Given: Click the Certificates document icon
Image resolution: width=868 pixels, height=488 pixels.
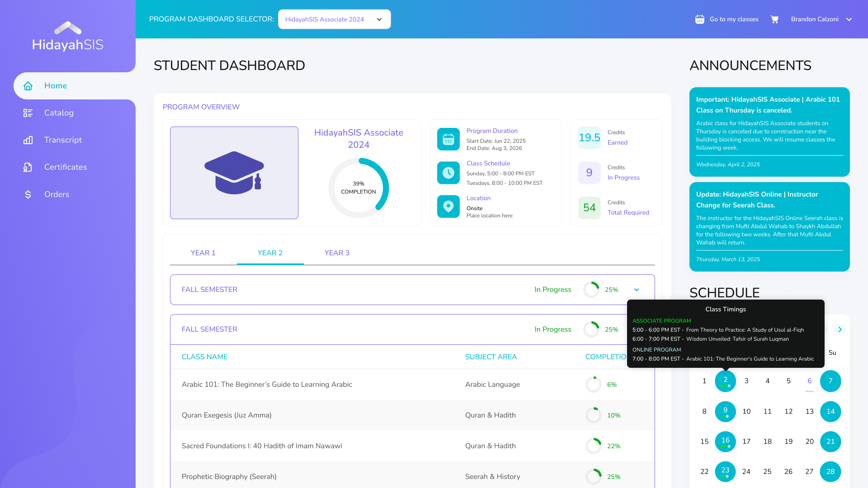Looking at the screenshot, I should point(28,167).
